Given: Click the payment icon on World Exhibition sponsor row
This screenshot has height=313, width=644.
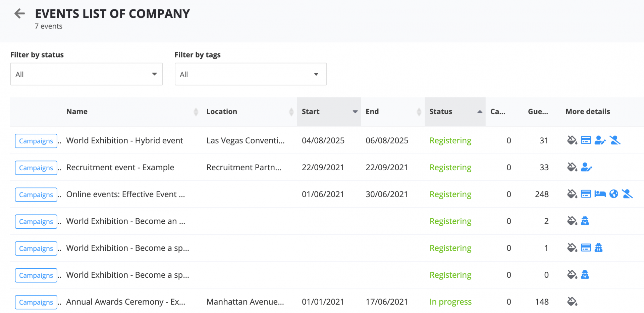Looking at the screenshot, I should [586, 248].
